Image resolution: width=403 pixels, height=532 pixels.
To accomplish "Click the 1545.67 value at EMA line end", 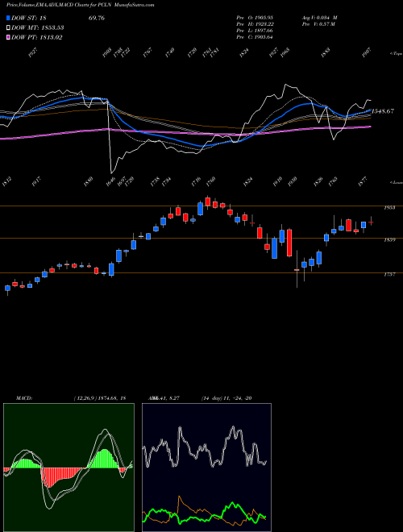I will tap(383, 111).
